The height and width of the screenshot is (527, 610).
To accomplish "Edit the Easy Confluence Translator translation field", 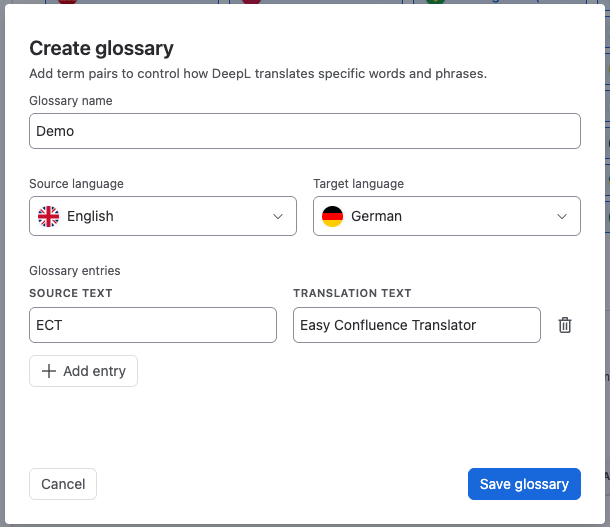I will (417, 325).
